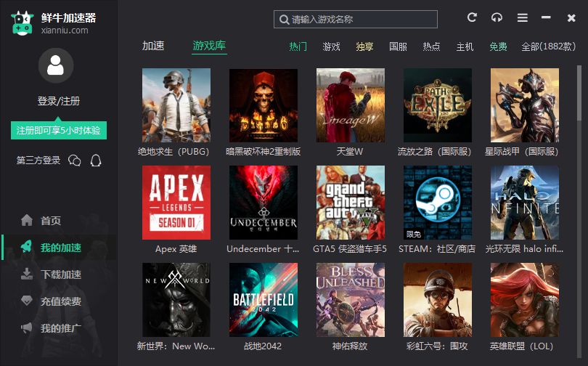The width and height of the screenshot is (588, 366).
Task: Click the magnifier icon in search box
Action: coord(285,20)
